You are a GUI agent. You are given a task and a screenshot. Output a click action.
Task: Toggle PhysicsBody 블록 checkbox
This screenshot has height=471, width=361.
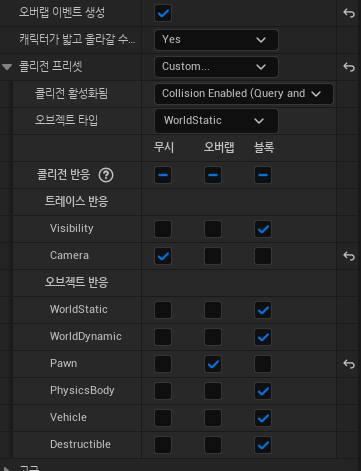click(x=263, y=391)
